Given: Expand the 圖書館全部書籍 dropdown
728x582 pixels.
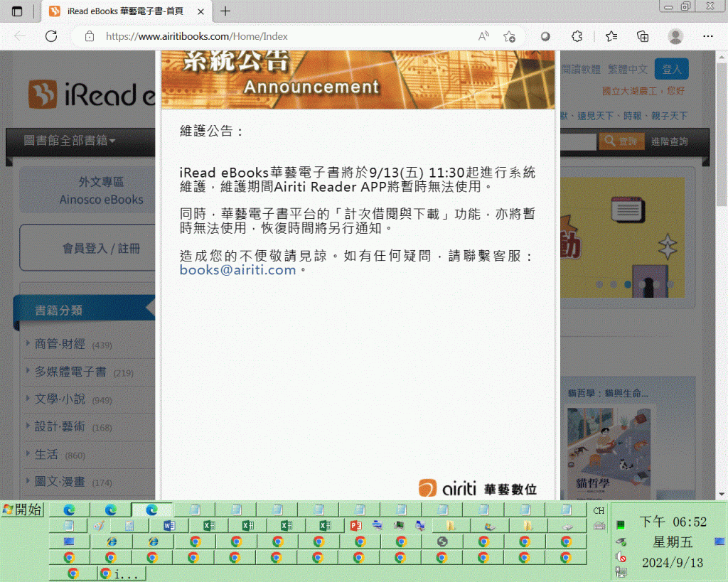Looking at the screenshot, I should point(69,140).
